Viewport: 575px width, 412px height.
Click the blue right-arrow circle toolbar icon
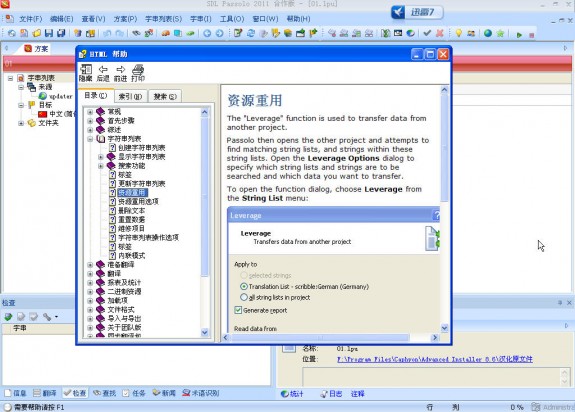click(220, 33)
